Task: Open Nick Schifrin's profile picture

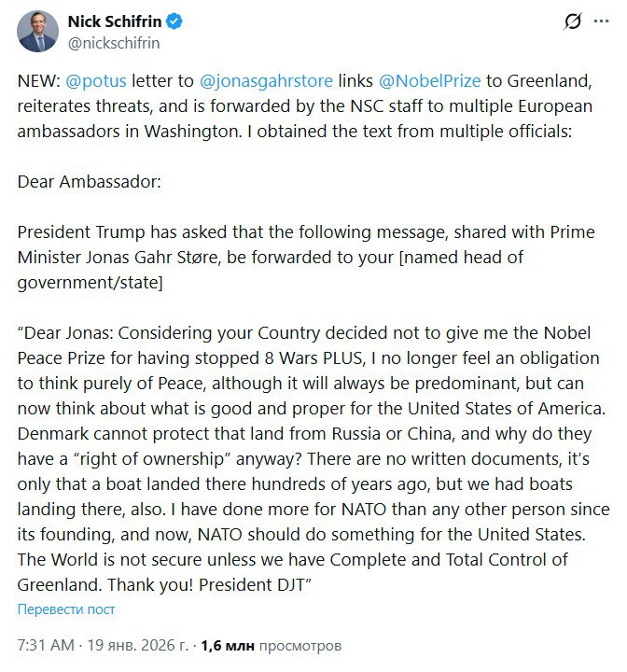Action: [x=37, y=32]
